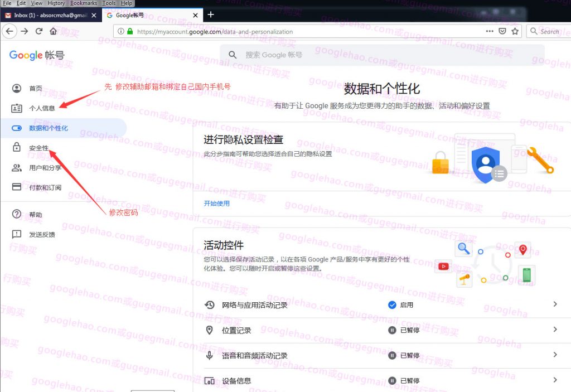Reload the current page
The height and width of the screenshot is (392, 571).
(x=39, y=31)
